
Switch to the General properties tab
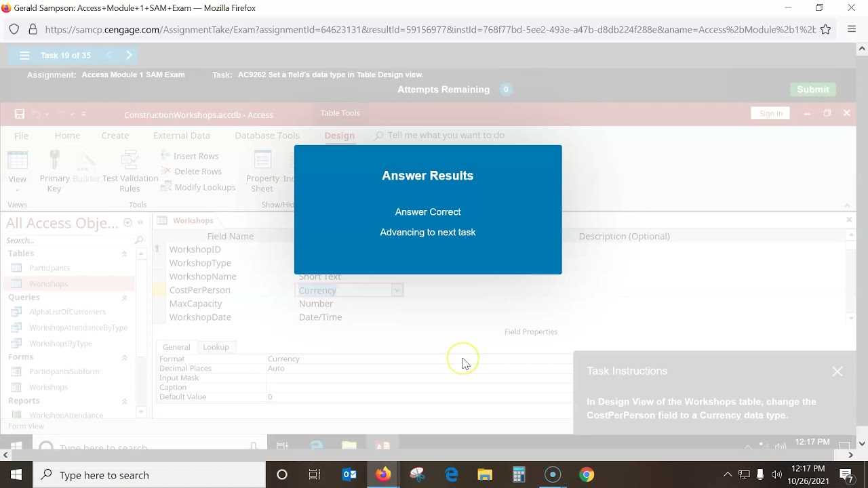[176, 347]
